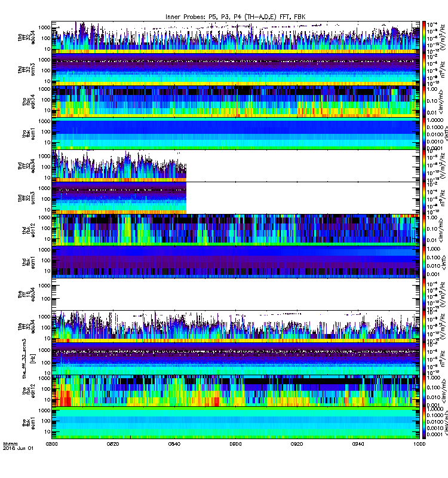This screenshot has height=478, width=448.
Task: Click the color bar beside tha fff edc34 panel
Action: [424, 37]
